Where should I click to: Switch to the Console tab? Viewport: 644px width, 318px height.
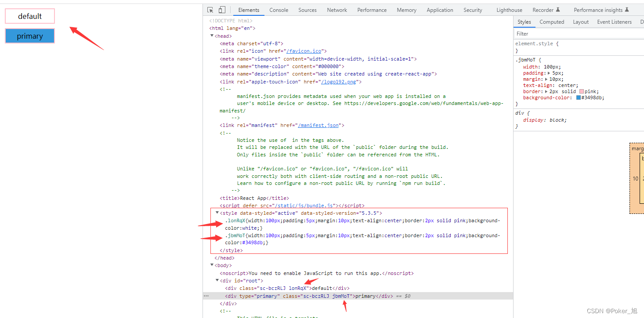pyautogui.click(x=279, y=10)
